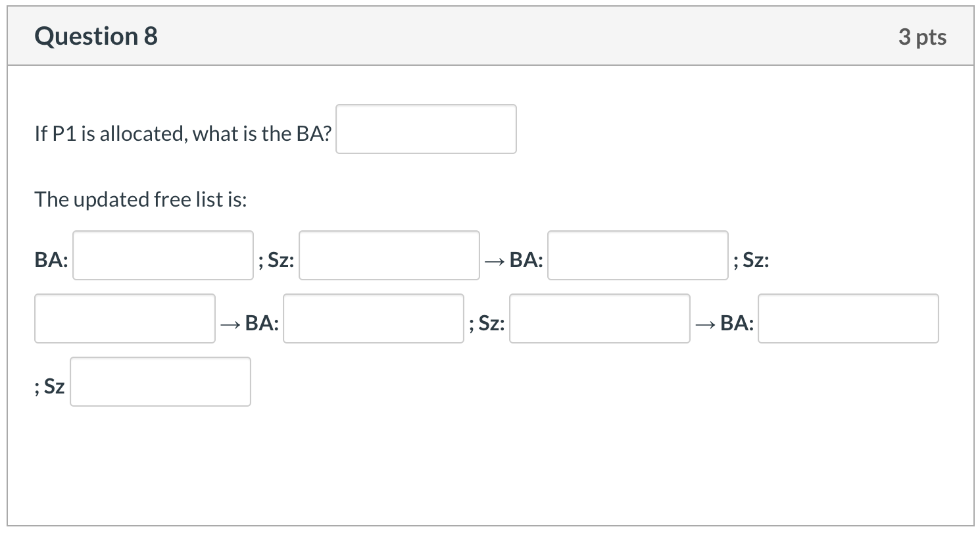Click the '→ BA:' label starting third block

point(249,323)
